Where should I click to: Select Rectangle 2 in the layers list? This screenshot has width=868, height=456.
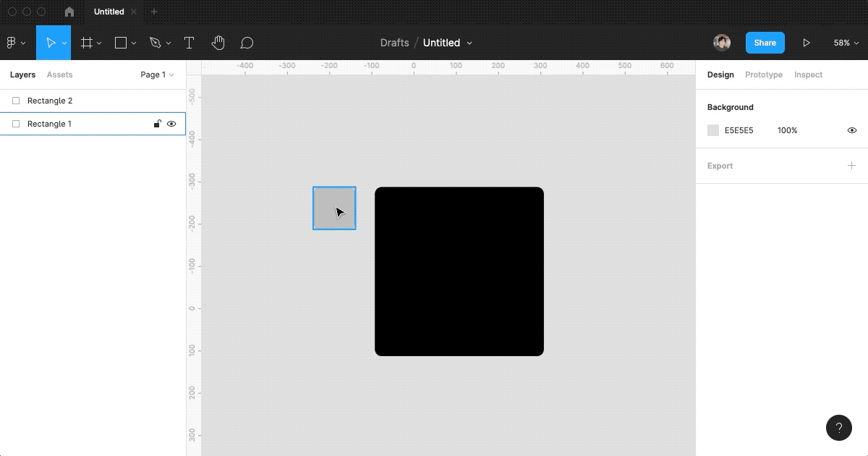49,101
